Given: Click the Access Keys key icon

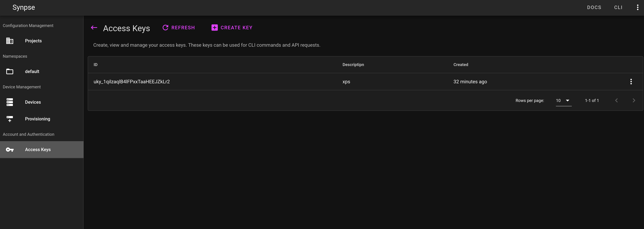Looking at the screenshot, I should 10,150.
